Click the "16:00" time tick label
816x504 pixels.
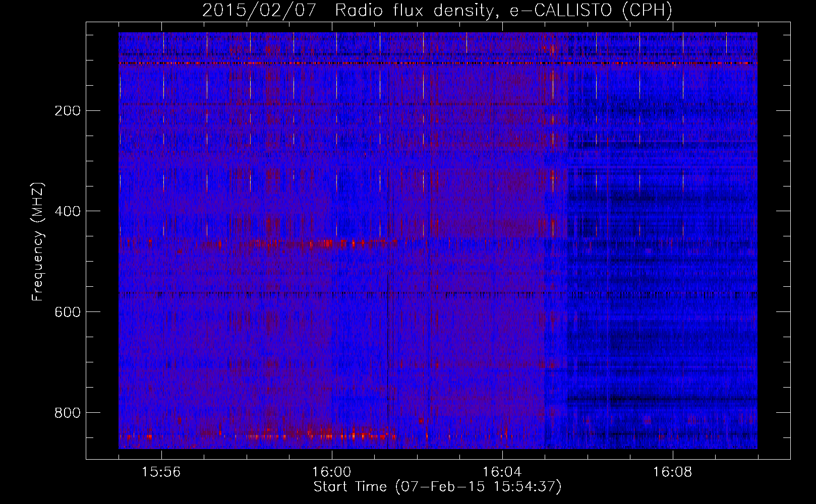[x=332, y=472]
